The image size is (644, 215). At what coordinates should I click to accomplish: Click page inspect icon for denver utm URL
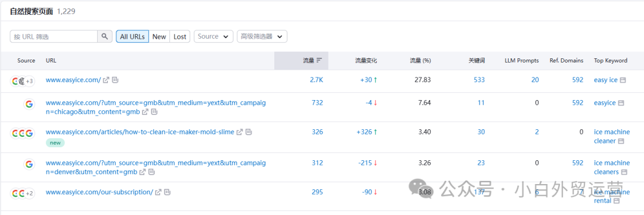point(152,172)
